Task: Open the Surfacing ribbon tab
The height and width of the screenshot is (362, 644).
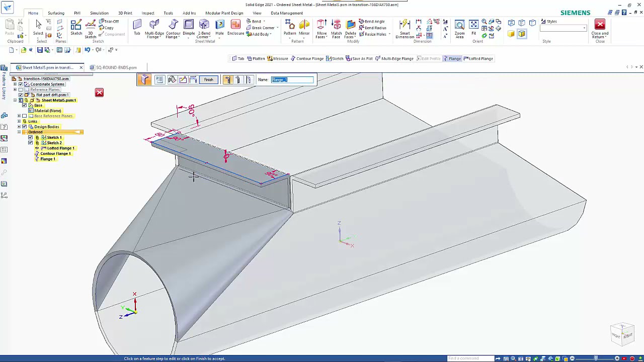Action: pyautogui.click(x=56, y=13)
